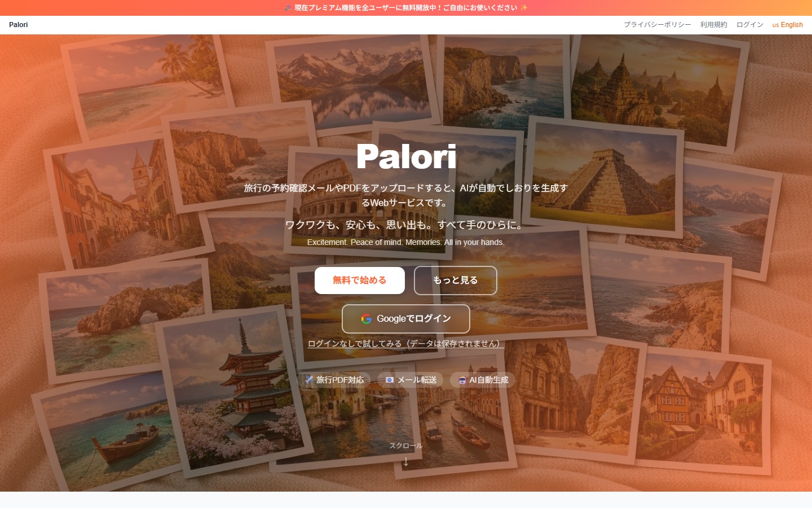
Task: Click the 'Excitement. Peace of mind.' tagline
Action: point(406,242)
